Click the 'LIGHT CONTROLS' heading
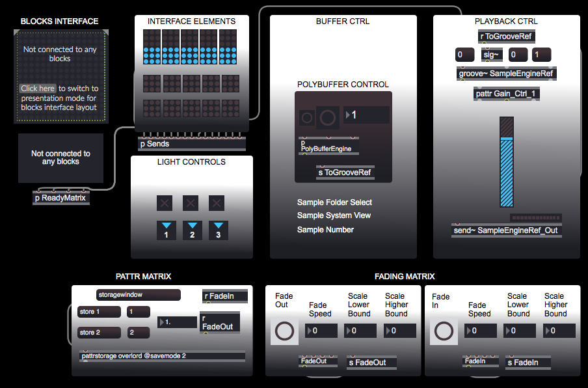This screenshot has width=588, height=388. coord(191,161)
